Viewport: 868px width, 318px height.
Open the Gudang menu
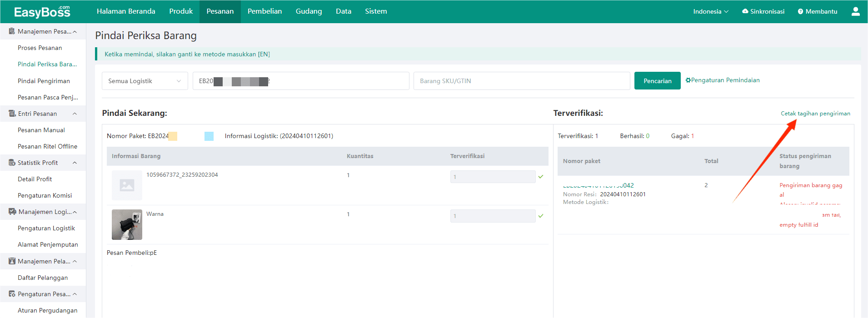(309, 11)
